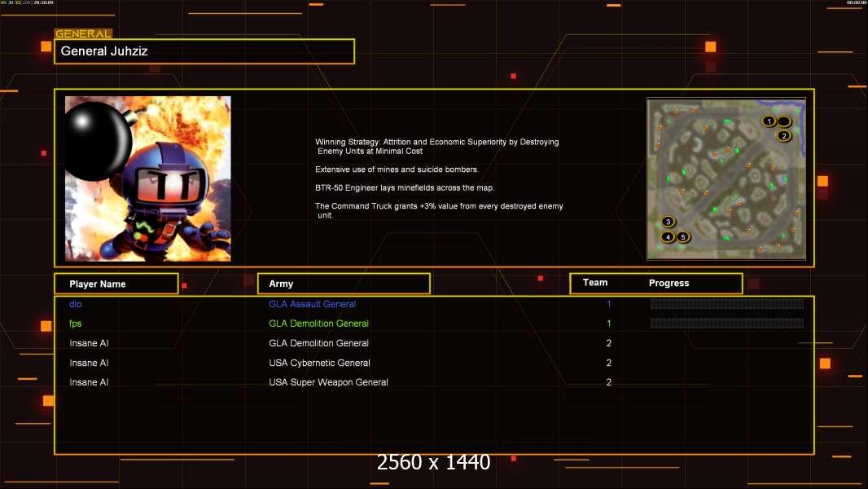This screenshot has height=489, width=868.
Task: Click team number 2 for USA Super Weapon General
Action: click(x=608, y=382)
